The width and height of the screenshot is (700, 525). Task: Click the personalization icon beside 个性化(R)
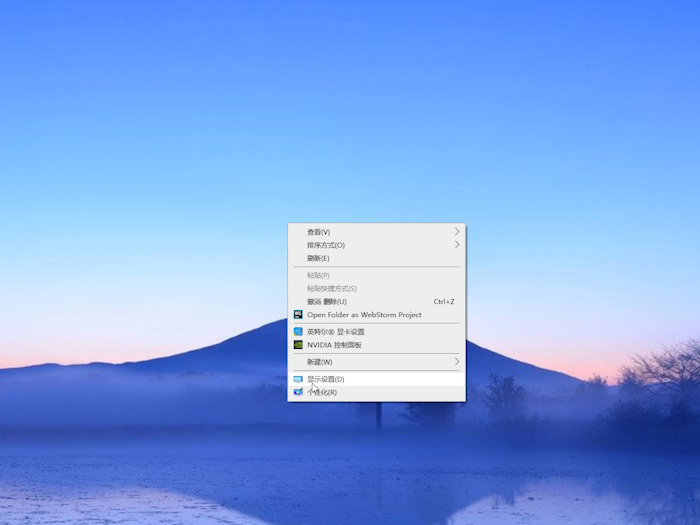(x=297, y=393)
